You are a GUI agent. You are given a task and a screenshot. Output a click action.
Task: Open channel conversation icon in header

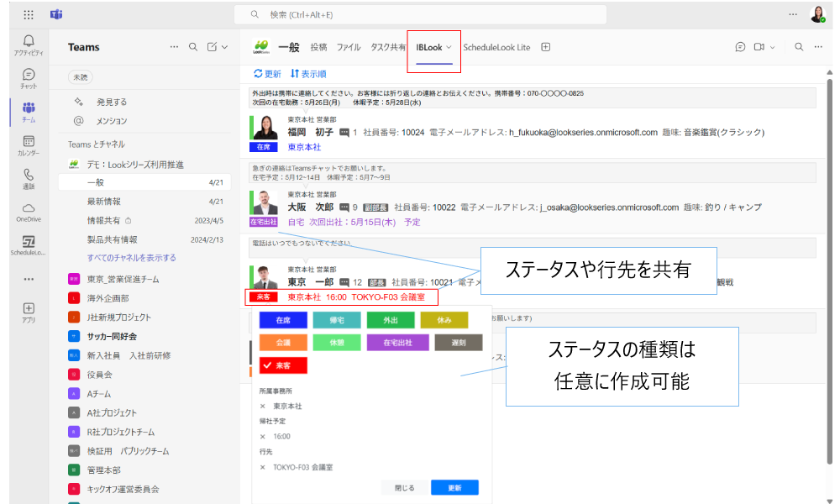pos(740,47)
